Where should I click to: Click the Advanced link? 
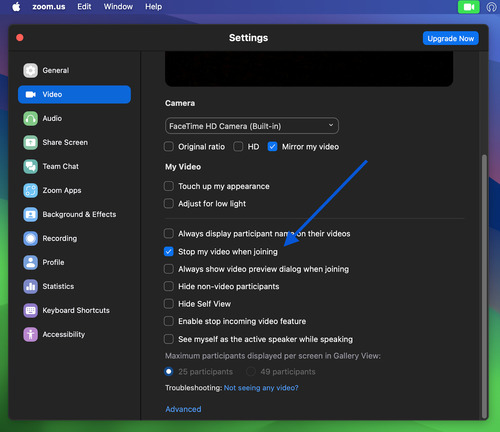[x=183, y=409]
